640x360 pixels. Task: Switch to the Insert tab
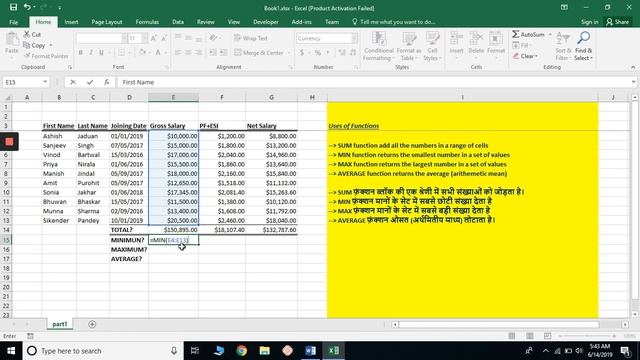pyautogui.click(x=71, y=22)
